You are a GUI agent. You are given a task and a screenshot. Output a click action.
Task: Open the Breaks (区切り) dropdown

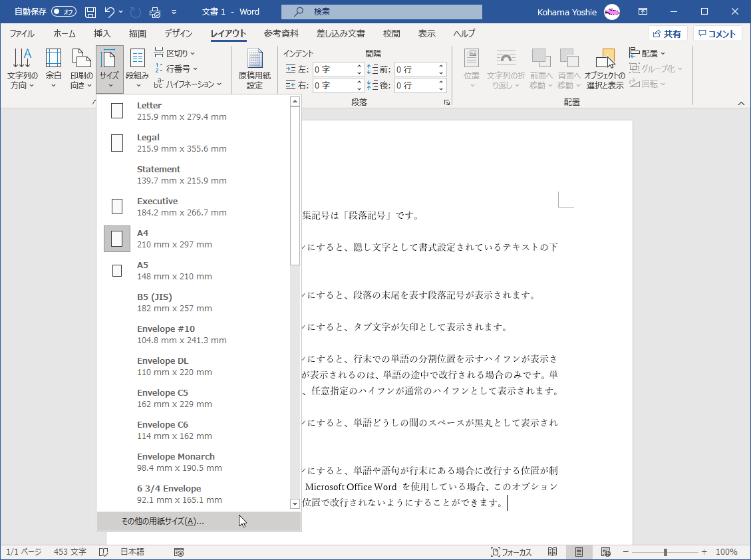[174, 53]
